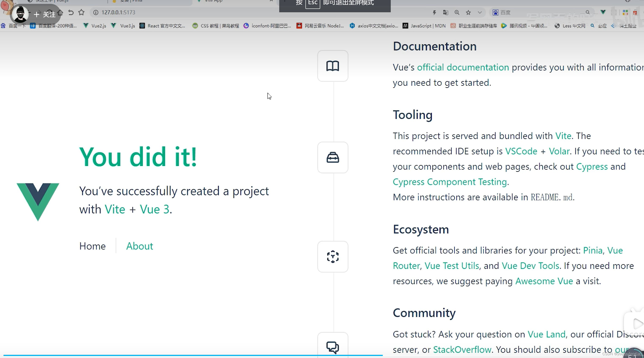Screen dimensions: 644x358
Task: Switch search engine via the Baidu paw
Action: coord(495,12)
